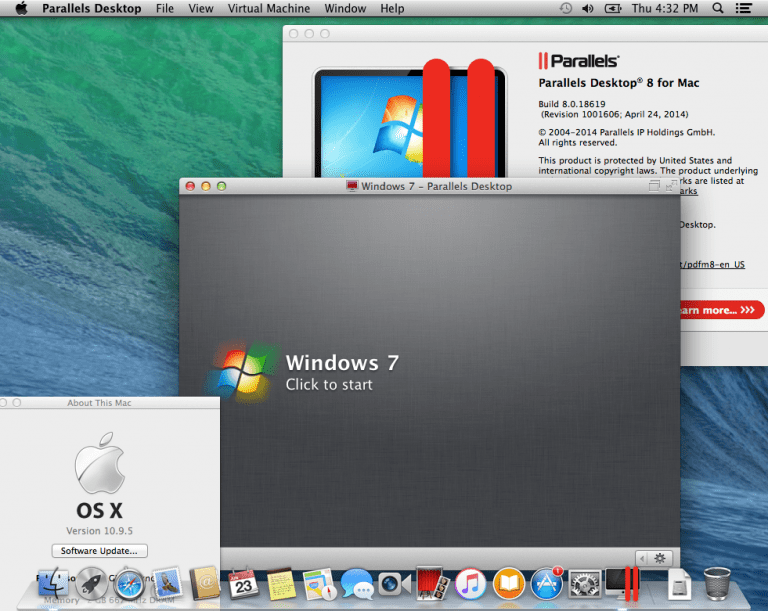Image resolution: width=768 pixels, height=611 pixels.
Task: Launch iTunes music note icon
Action: point(471,584)
